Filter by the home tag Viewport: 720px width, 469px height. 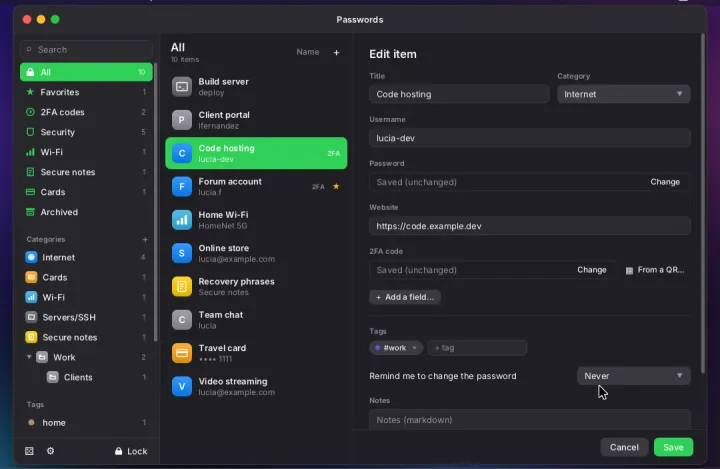tap(86, 423)
